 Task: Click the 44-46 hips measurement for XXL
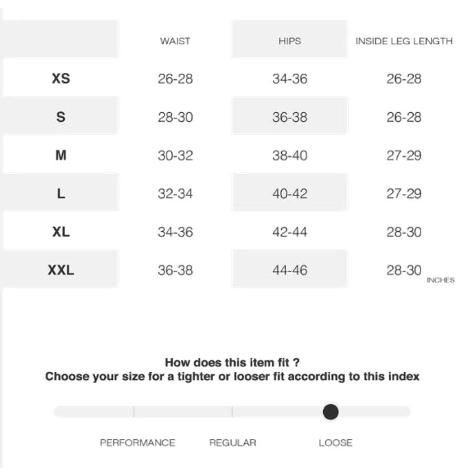(x=289, y=270)
